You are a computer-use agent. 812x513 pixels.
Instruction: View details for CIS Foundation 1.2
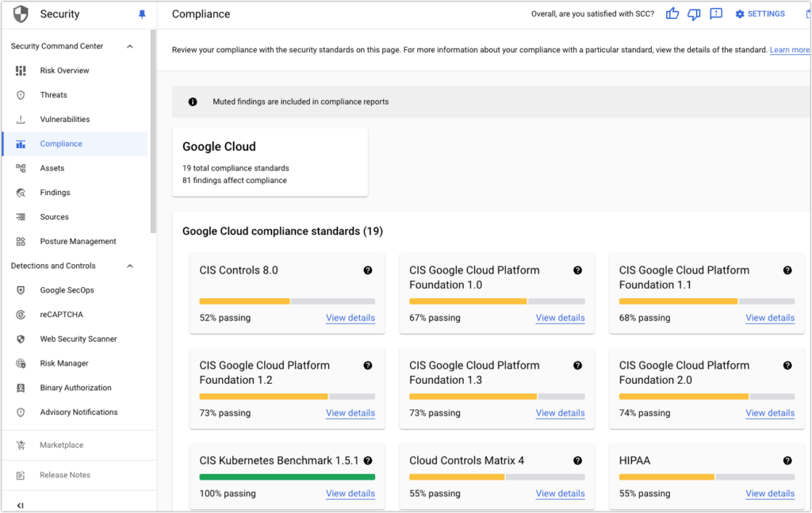[350, 413]
